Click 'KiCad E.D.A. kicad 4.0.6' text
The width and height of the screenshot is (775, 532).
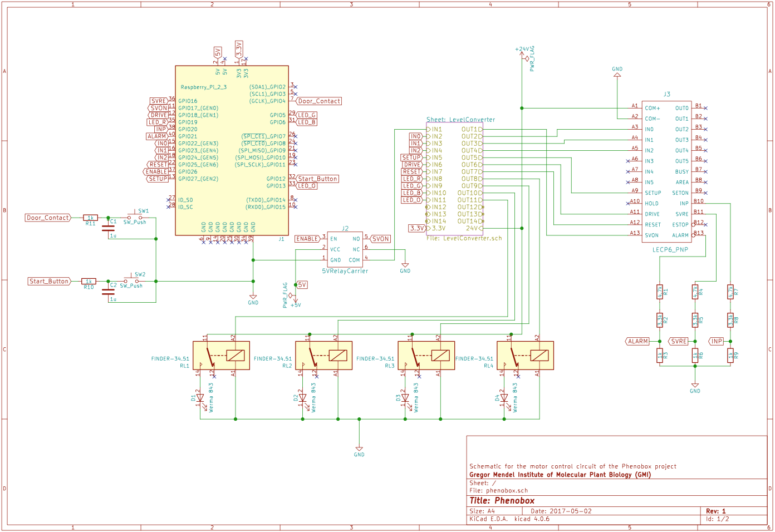click(509, 519)
